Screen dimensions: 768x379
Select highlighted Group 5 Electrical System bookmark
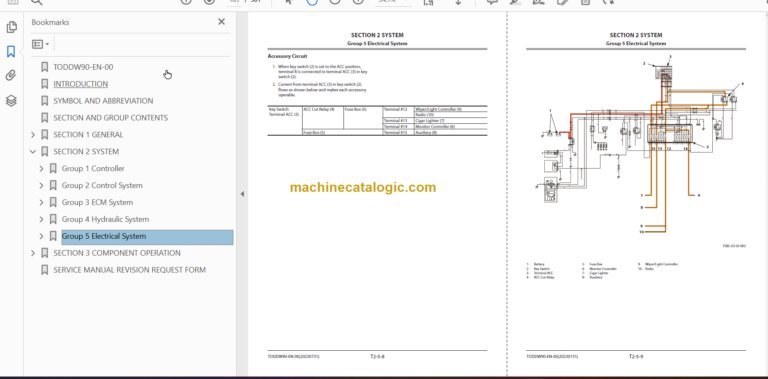(x=147, y=237)
